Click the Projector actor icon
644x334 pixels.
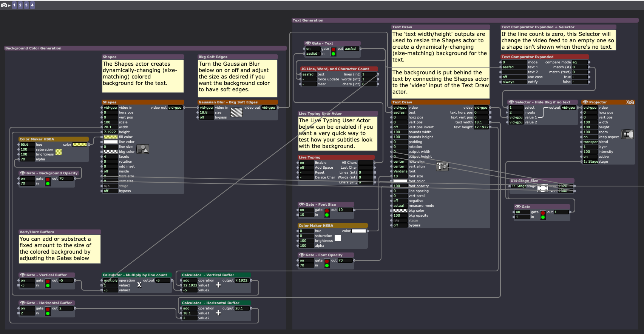point(627,134)
